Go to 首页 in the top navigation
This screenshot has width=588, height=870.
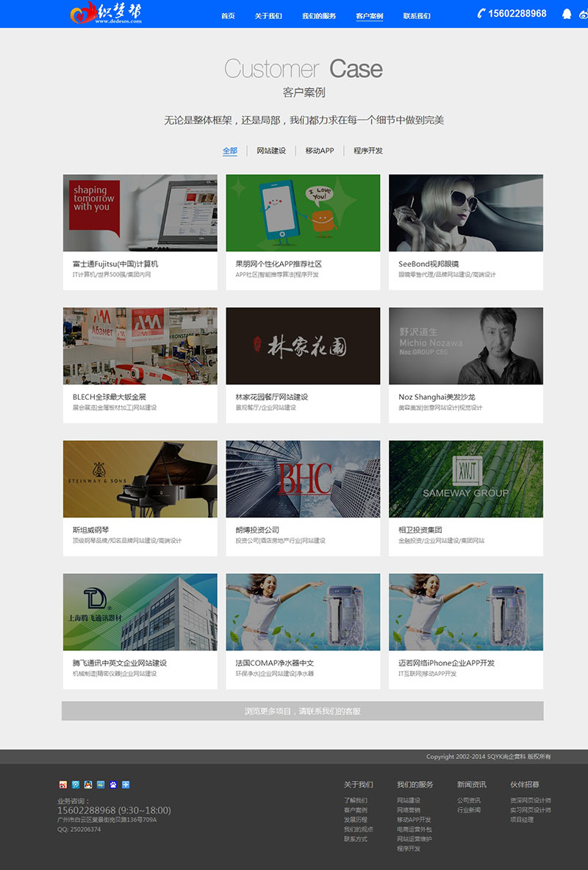tap(228, 16)
